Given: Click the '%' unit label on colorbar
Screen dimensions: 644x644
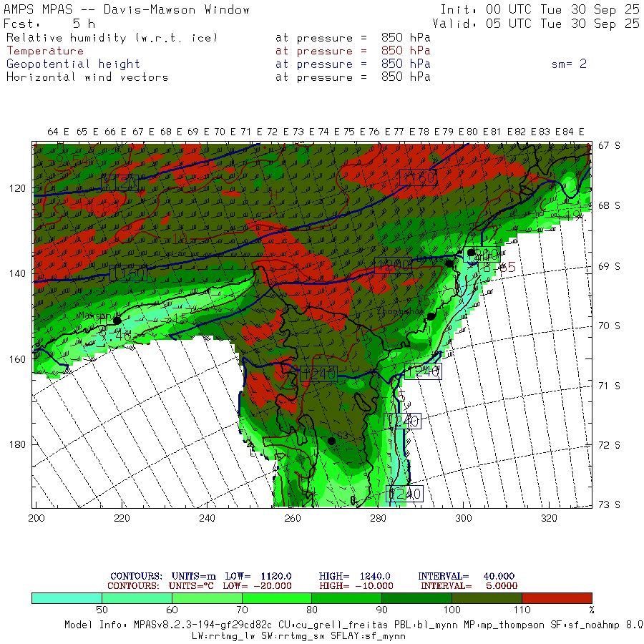Looking at the screenshot, I should pos(592,610).
